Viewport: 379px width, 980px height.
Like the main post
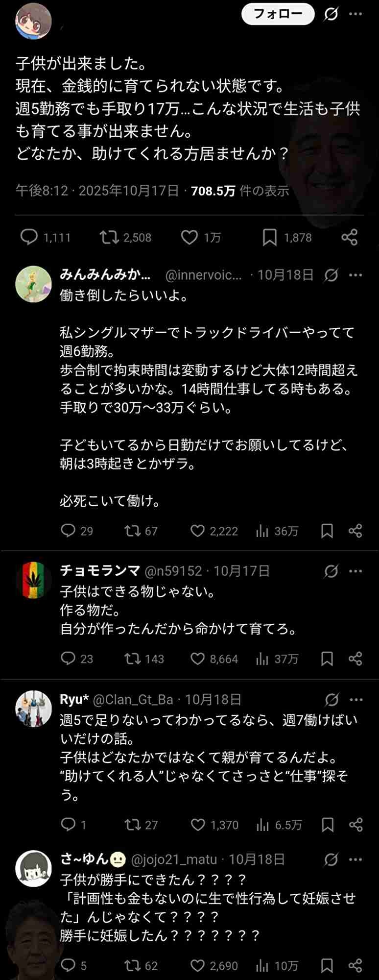click(x=189, y=238)
